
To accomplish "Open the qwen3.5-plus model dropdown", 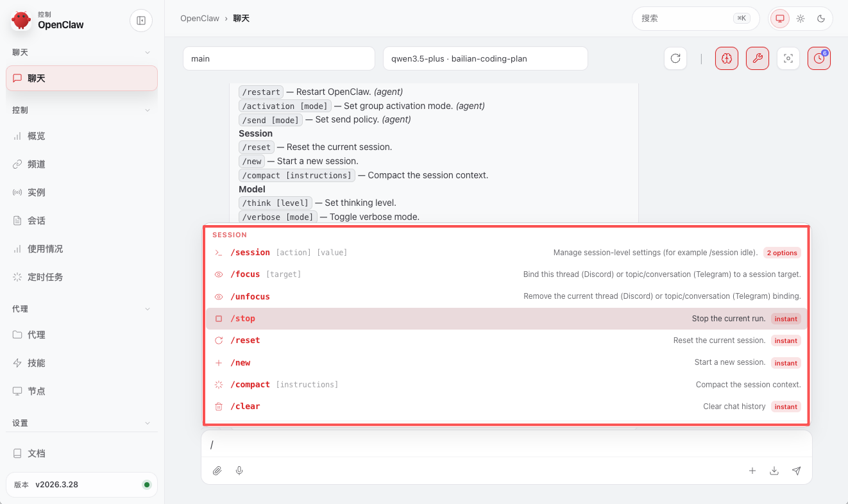I will point(485,58).
